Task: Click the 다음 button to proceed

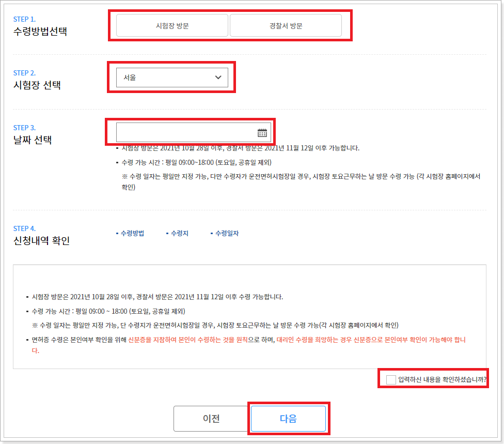Action: [x=288, y=418]
